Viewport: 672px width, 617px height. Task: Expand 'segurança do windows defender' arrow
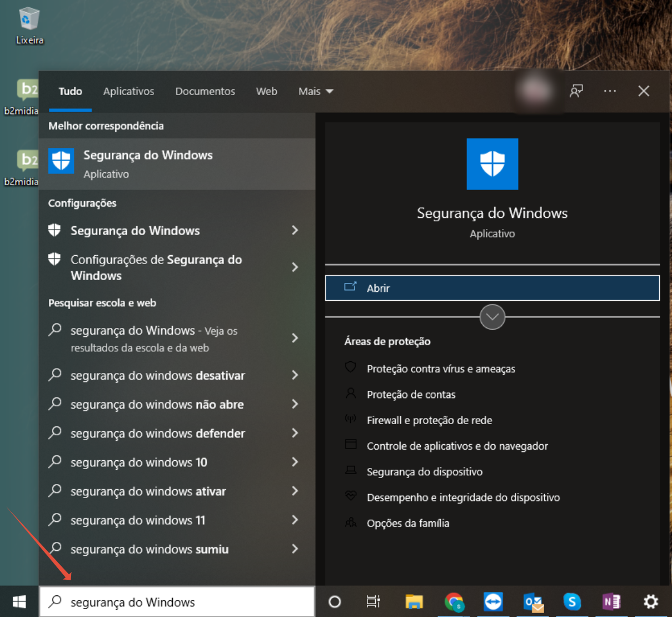click(295, 433)
